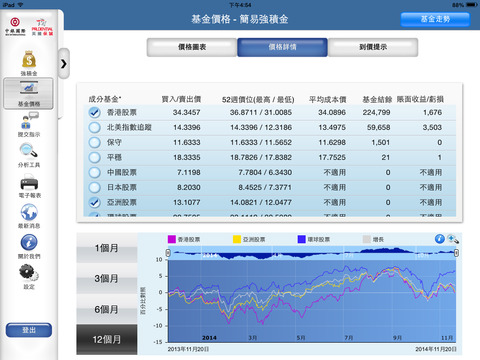Check the 北美指數追蹤 fund checkbox
Screen dimensions: 480x360
point(95,127)
